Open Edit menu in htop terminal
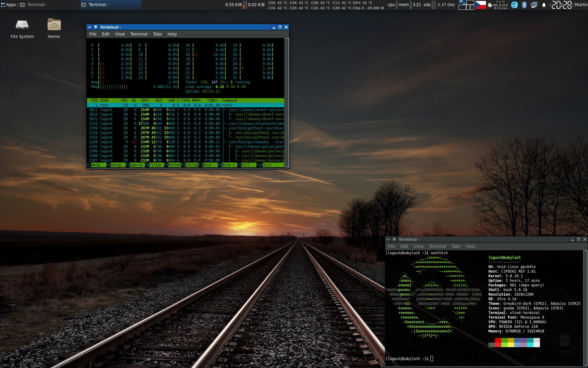The height and width of the screenshot is (368, 588). (x=106, y=34)
